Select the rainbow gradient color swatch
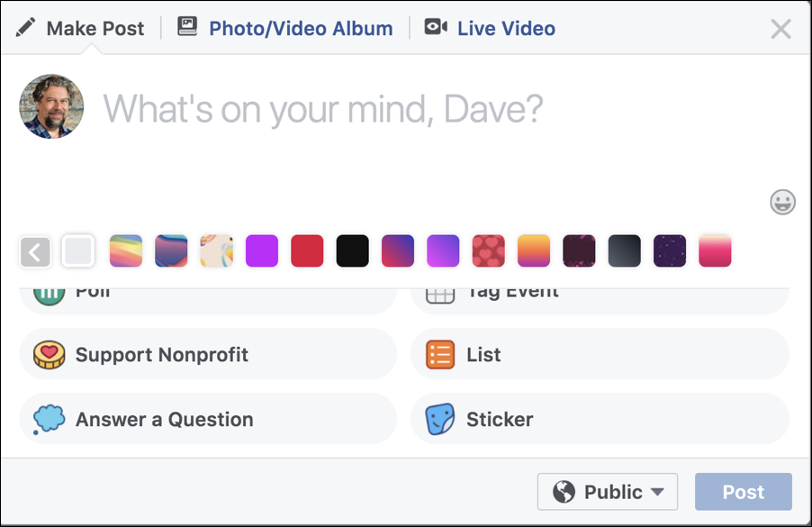812x527 pixels. pyautogui.click(x=125, y=251)
